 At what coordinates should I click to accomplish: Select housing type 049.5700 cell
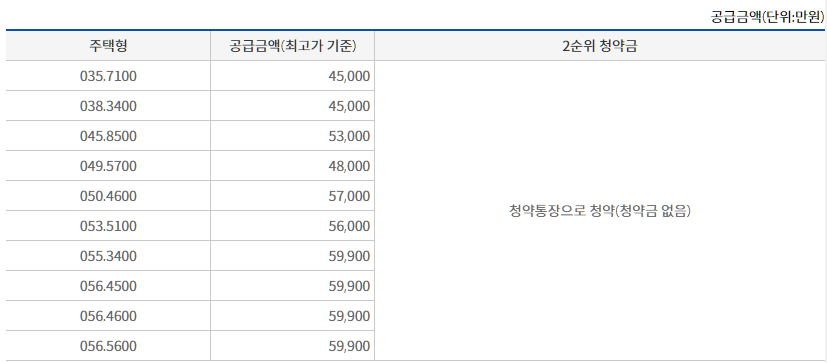[x=108, y=166]
